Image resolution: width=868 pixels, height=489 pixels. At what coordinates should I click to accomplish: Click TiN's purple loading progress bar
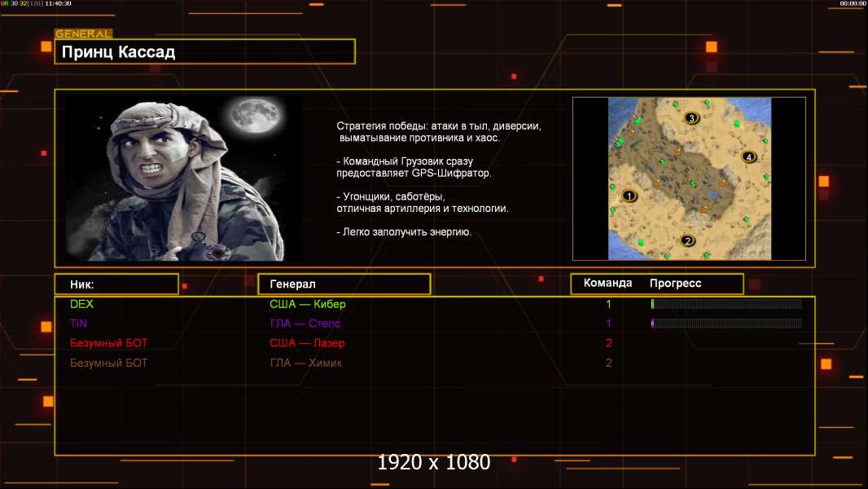726,324
